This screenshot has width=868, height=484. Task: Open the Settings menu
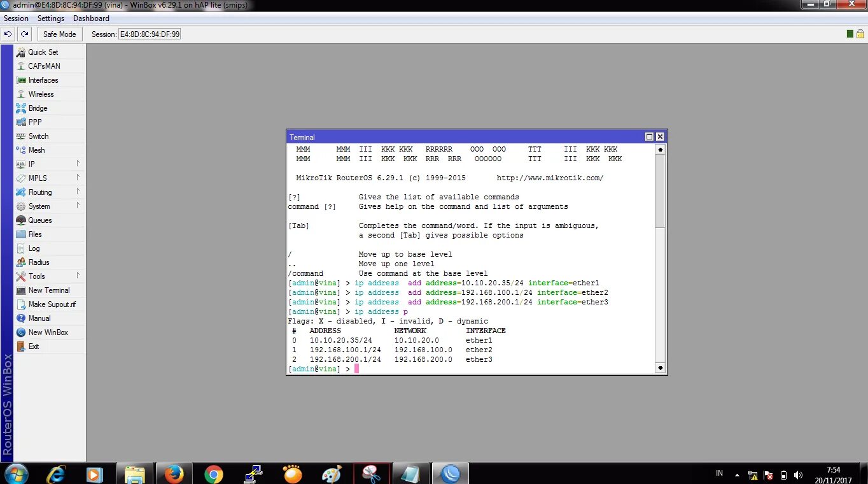point(51,18)
